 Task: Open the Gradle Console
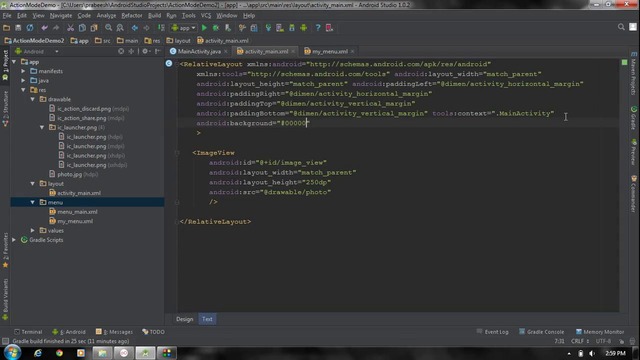point(542,332)
